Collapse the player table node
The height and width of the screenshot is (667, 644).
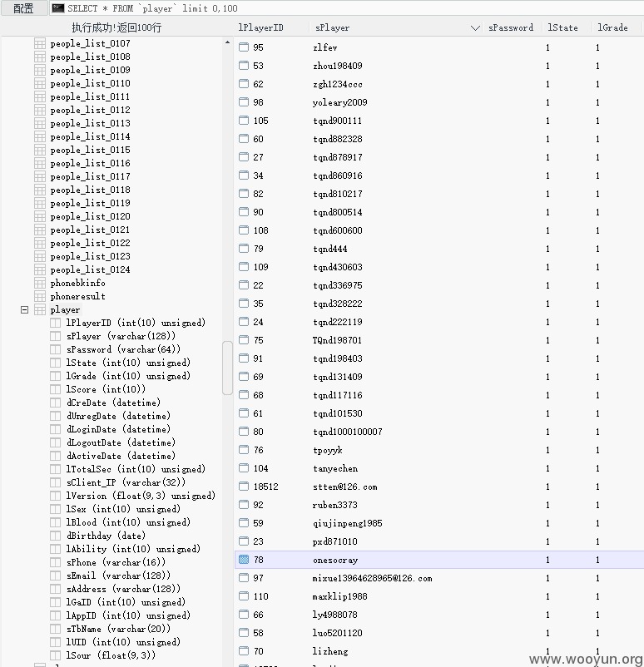point(25,309)
